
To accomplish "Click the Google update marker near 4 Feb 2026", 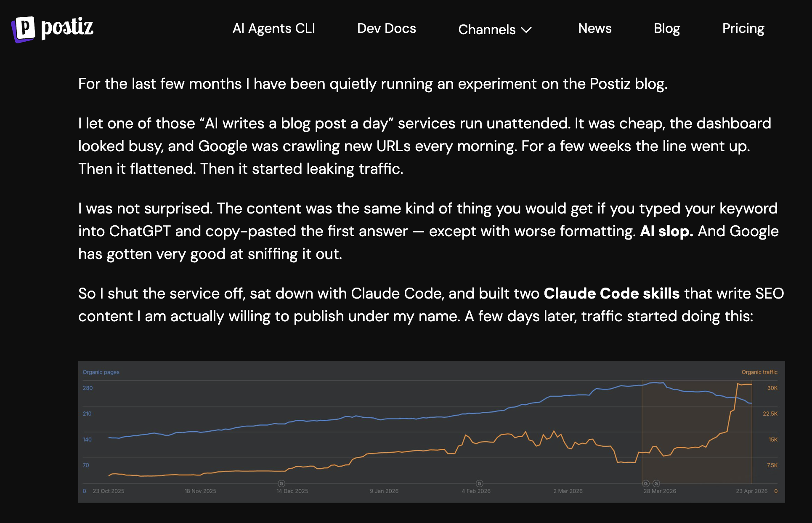I will (479, 483).
